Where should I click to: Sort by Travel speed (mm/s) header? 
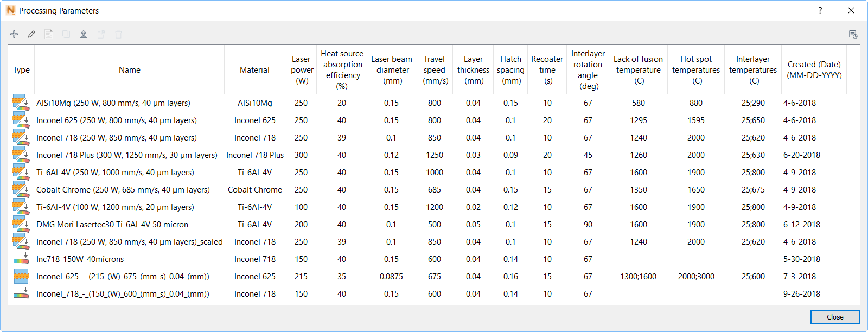point(435,70)
